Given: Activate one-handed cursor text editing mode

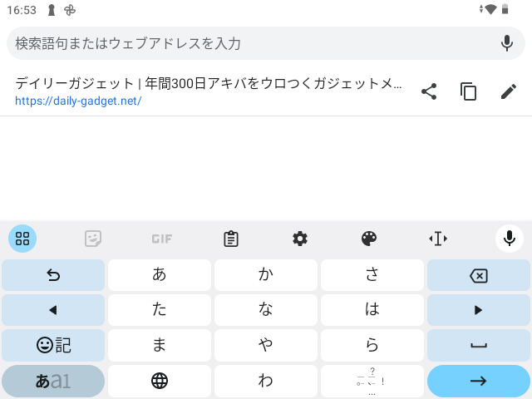Looking at the screenshot, I should [x=438, y=239].
